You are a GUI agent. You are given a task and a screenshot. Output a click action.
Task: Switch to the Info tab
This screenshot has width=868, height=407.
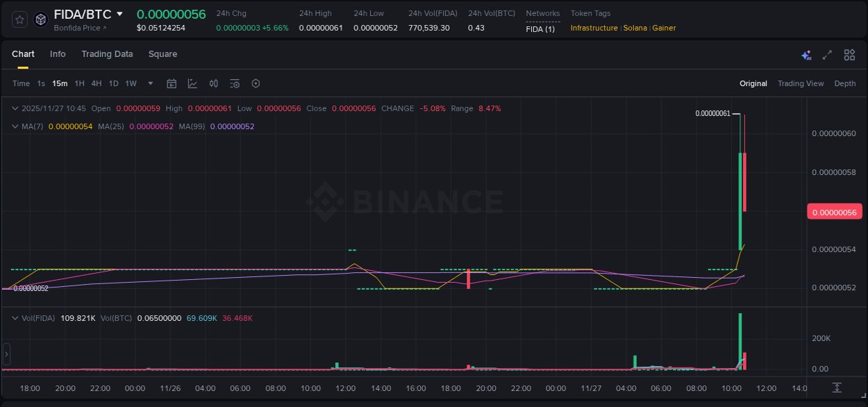[x=58, y=53]
